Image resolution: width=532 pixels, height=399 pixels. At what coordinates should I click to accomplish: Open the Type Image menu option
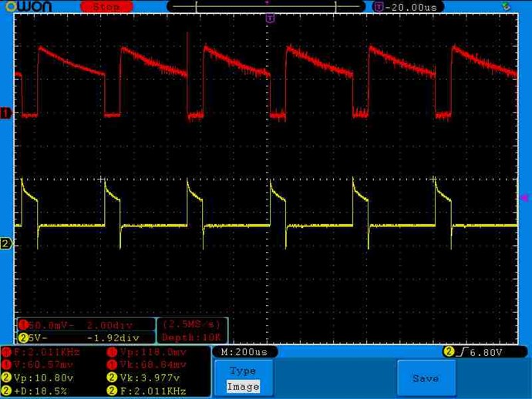click(244, 378)
